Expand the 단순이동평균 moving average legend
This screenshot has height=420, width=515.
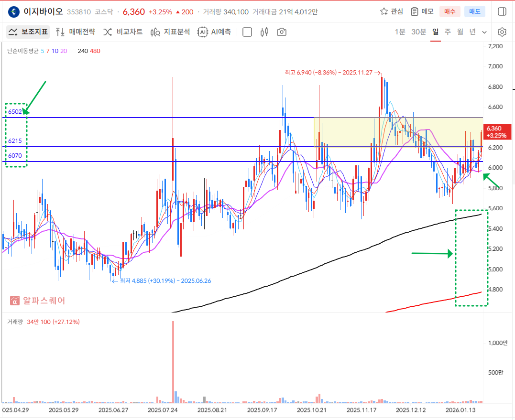pos(22,51)
